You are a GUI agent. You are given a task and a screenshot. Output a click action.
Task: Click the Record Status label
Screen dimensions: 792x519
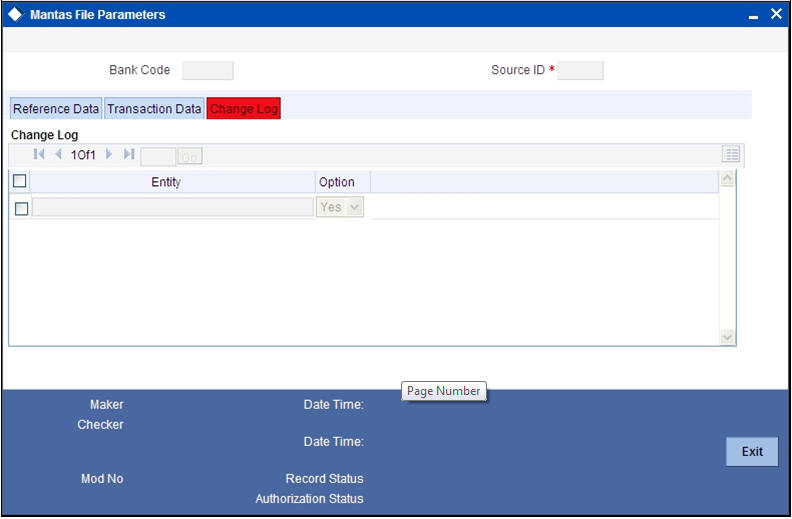click(x=324, y=479)
